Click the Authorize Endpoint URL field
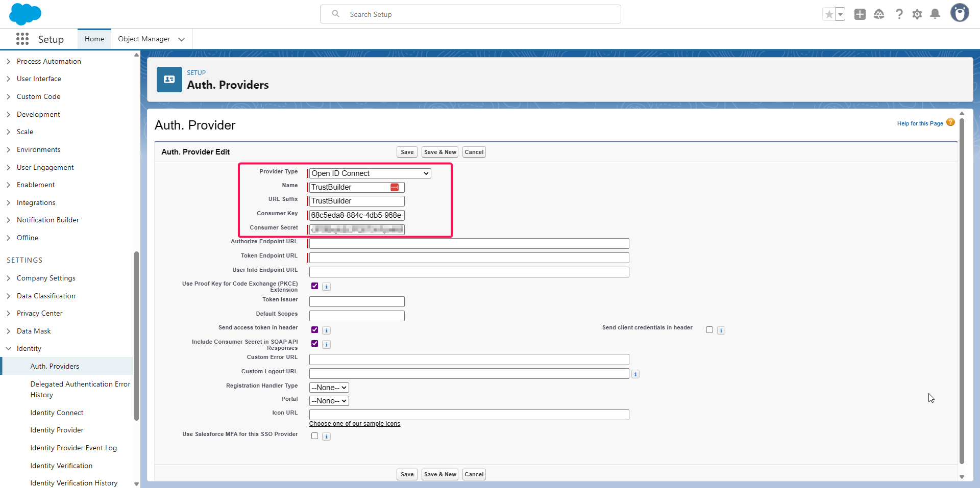The image size is (980, 488). 469,244
